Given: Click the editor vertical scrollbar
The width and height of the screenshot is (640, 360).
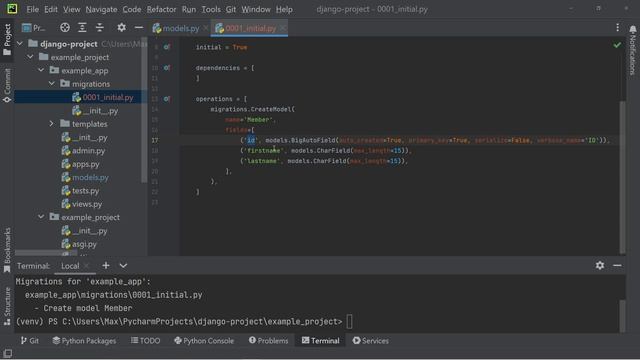Looking at the screenshot, I should pyautogui.click(x=622, y=177).
